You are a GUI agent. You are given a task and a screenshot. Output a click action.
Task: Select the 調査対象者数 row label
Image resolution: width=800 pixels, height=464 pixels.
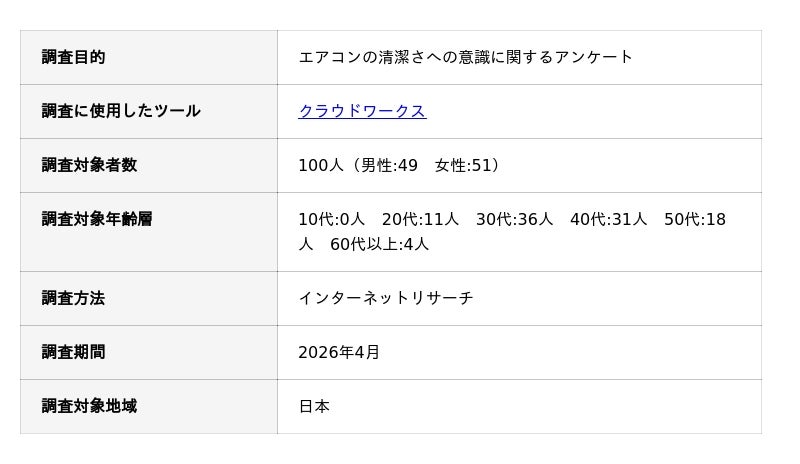click(x=89, y=165)
